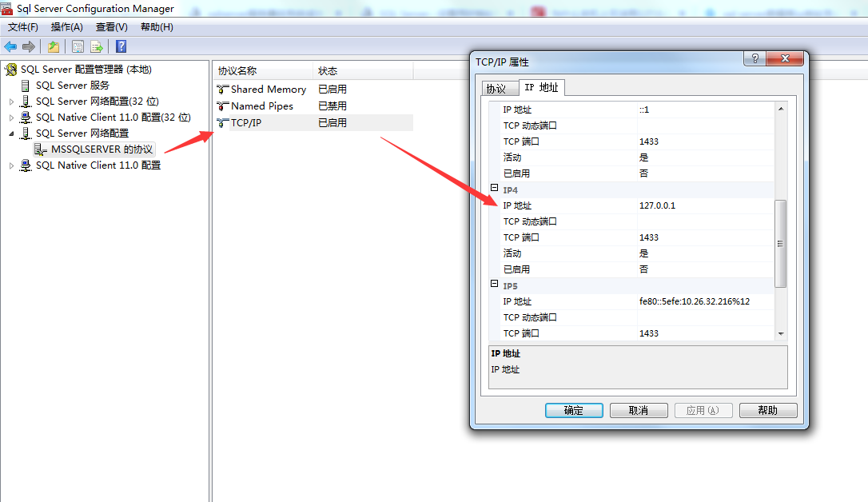This screenshot has width=868, height=502.
Task: Open the 查看(V) menu
Action: (x=112, y=27)
